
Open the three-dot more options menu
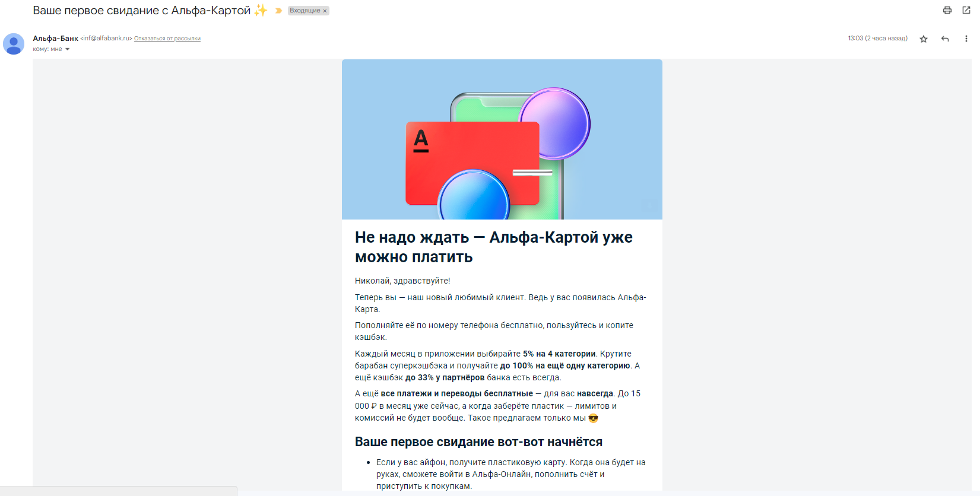tap(966, 39)
